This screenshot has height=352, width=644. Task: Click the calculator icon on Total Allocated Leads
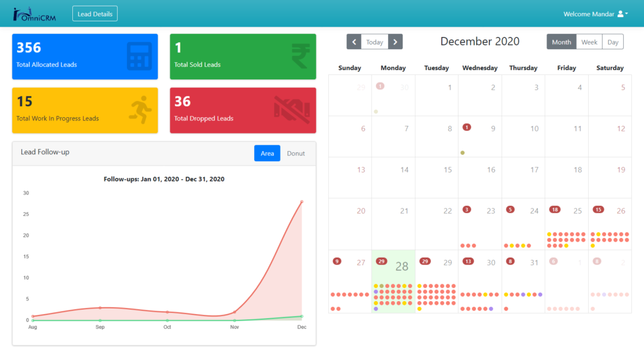[x=138, y=56]
